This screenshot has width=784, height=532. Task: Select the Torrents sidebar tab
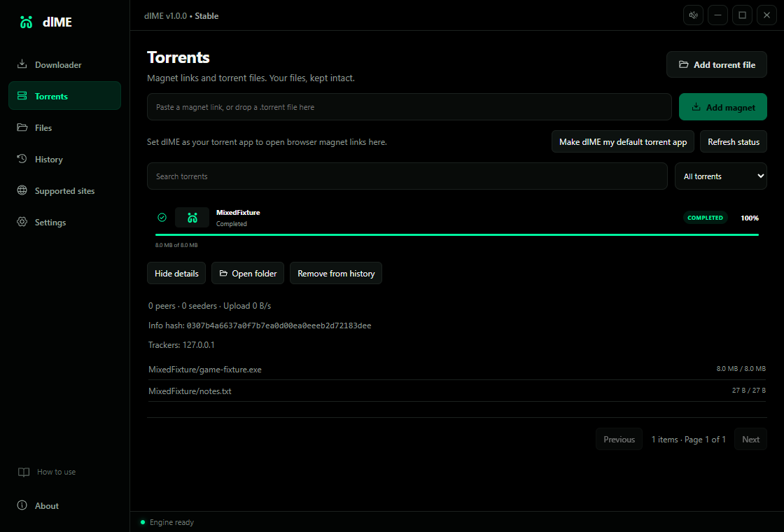pyautogui.click(x=64, y=95)
